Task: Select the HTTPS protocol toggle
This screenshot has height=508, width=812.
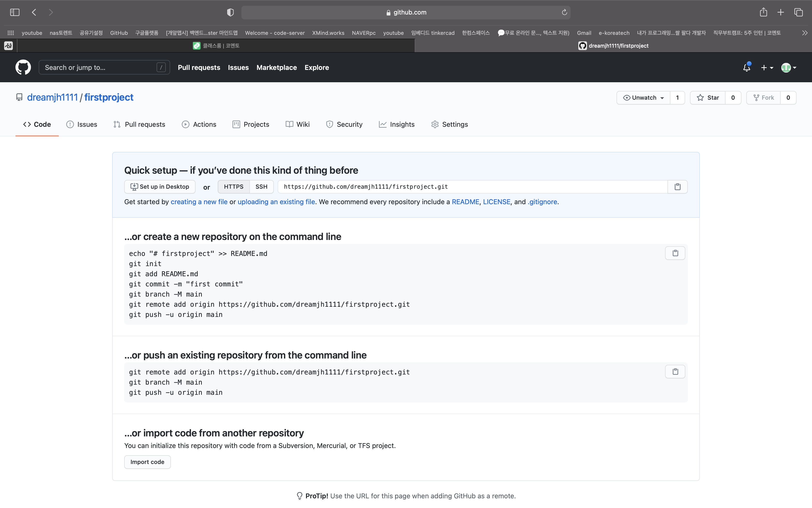Action: pyautogui.click(x=233, y=187)
